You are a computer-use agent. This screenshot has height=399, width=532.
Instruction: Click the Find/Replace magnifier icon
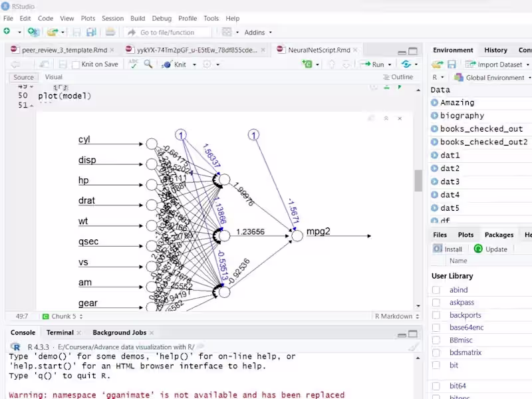(148, 64)
